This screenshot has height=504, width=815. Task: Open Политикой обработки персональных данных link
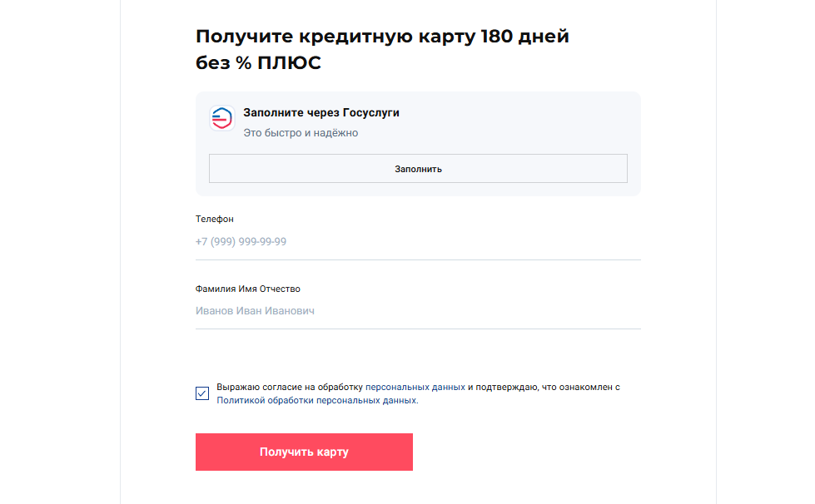316,400
